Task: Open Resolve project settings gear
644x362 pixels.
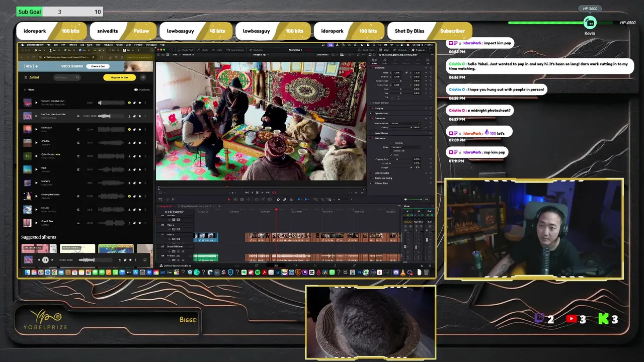Action: [x=430, y=265]
